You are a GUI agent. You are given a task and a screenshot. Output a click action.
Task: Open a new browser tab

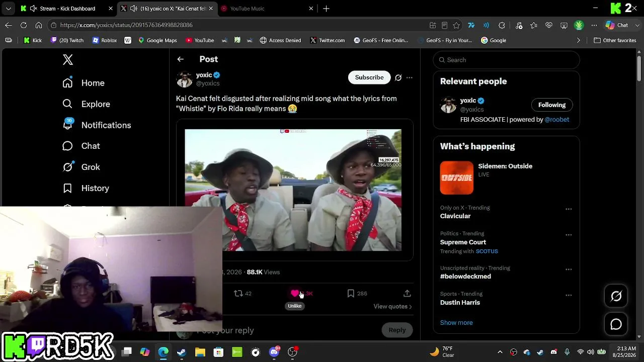326,9
